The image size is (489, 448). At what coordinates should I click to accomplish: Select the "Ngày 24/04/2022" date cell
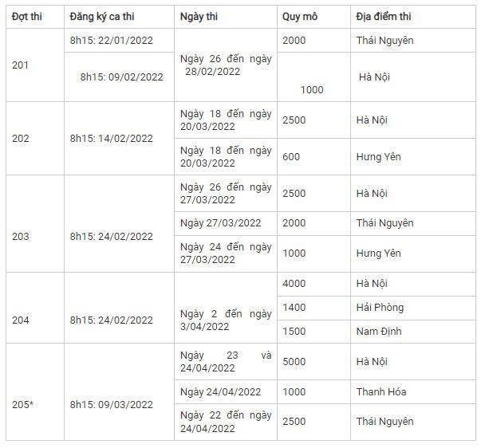221,391
